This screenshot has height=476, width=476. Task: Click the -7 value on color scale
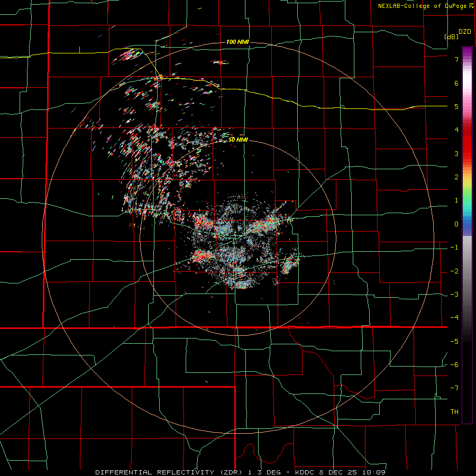pyautogui.click(x=454, y=388)
